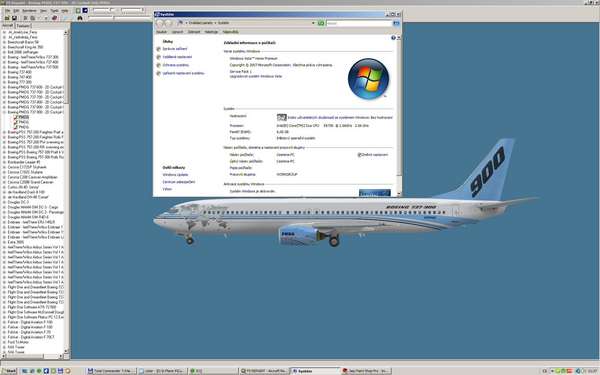Expand Beechcraft King Air 350 node
This screenshot has height=375, width=600.
pyautogui.click(x=5, y=47)
